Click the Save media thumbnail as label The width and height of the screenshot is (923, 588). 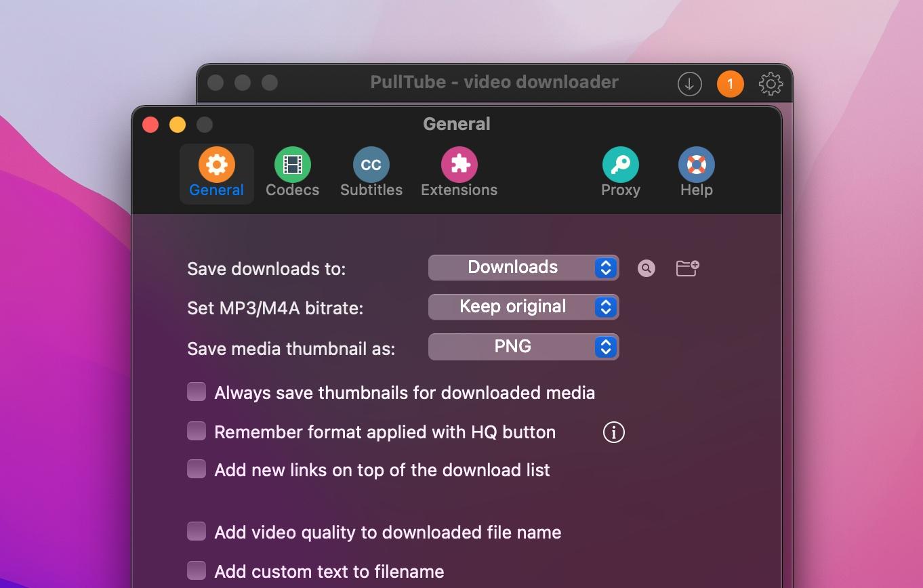pos(291,349)
